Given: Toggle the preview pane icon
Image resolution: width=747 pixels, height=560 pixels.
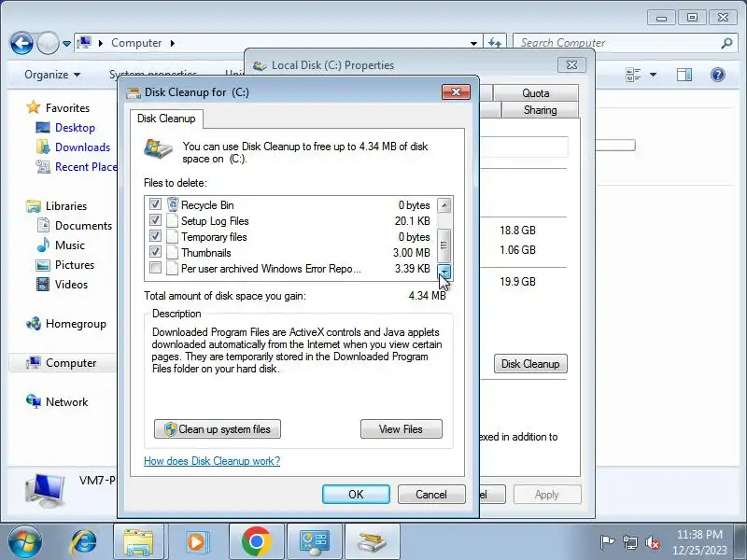Looking at the screenshot, I should (x=684, y=75).
